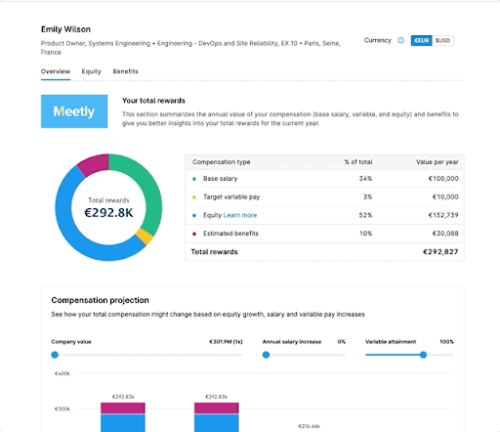Click the €292,827 total rewards value
Screen dimensions: 500x432
point(441,252)
